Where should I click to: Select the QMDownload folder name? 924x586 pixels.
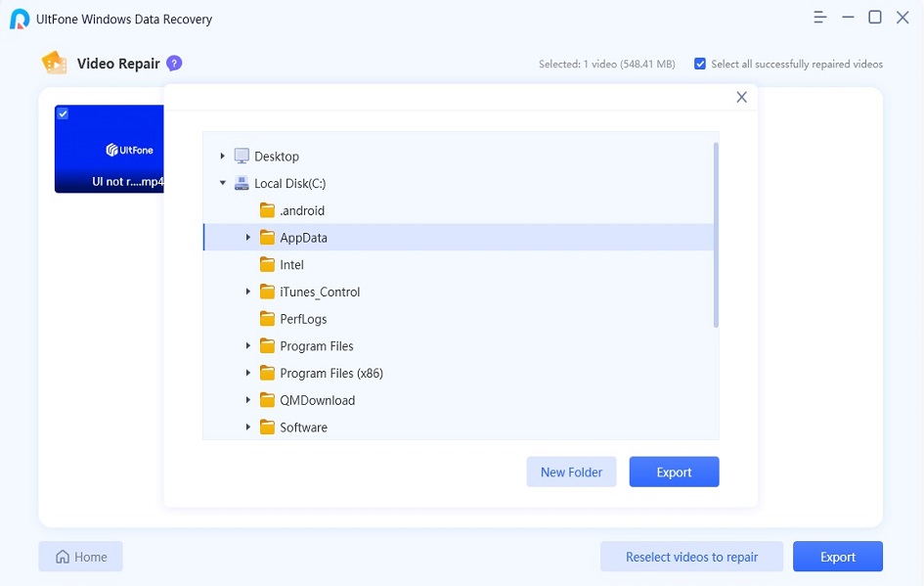point(318,400)
